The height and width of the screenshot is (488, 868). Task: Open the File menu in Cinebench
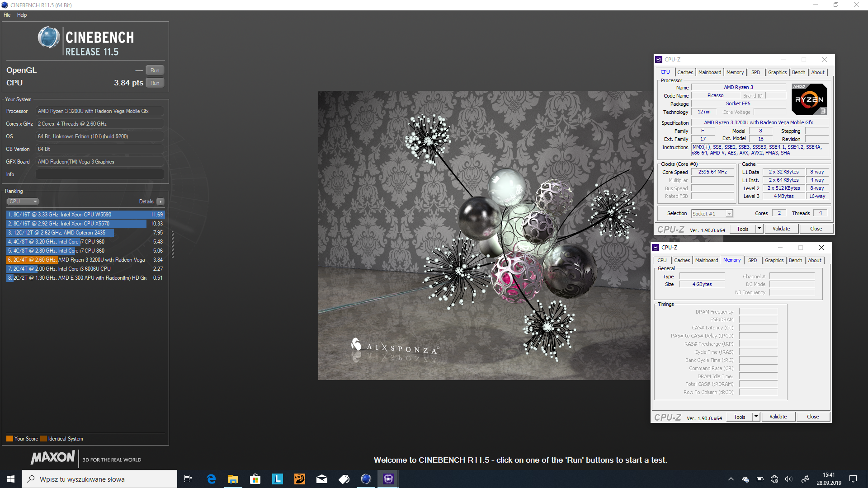[7, 15]
